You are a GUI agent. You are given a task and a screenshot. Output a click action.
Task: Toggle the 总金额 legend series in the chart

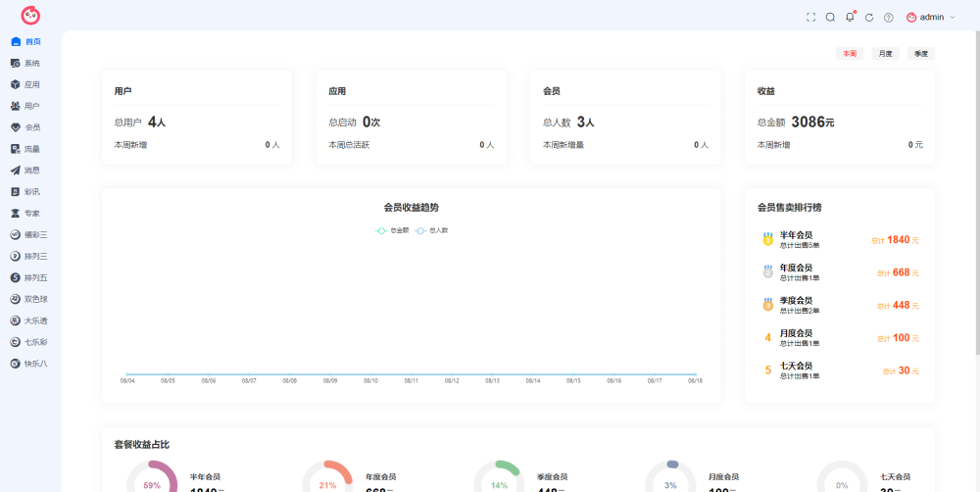click(x=392, y=230)
